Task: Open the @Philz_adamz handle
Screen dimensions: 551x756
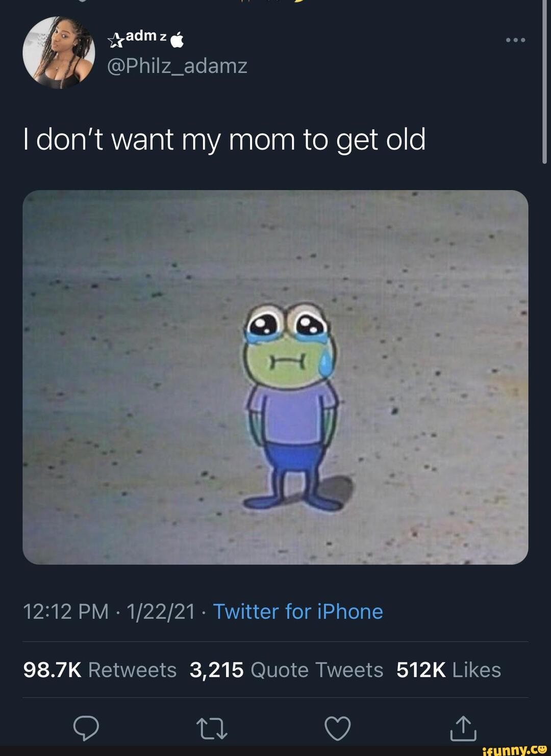Action: (177, 66)
